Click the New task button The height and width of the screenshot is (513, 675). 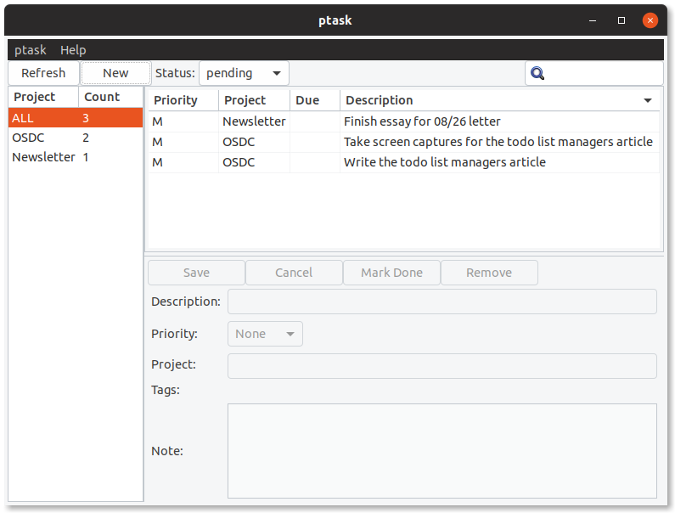(115, 73)
